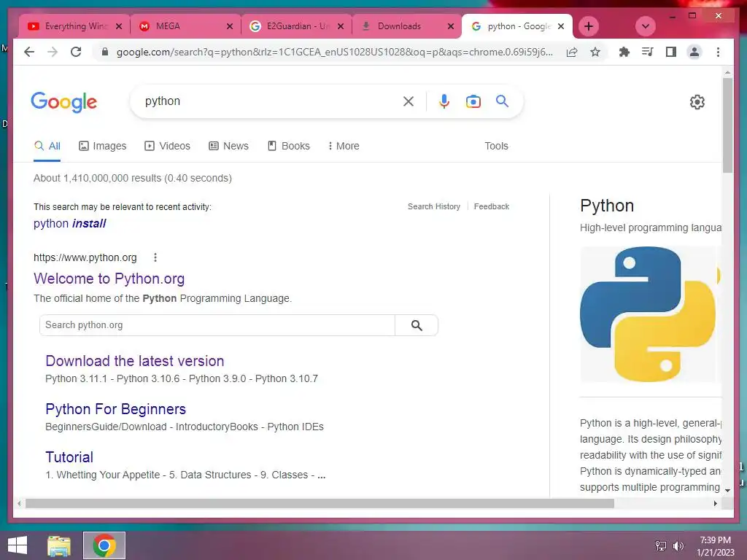Click the Python knowledge panel title
This screenshot has height=560, width=747.
pos(607,206)
